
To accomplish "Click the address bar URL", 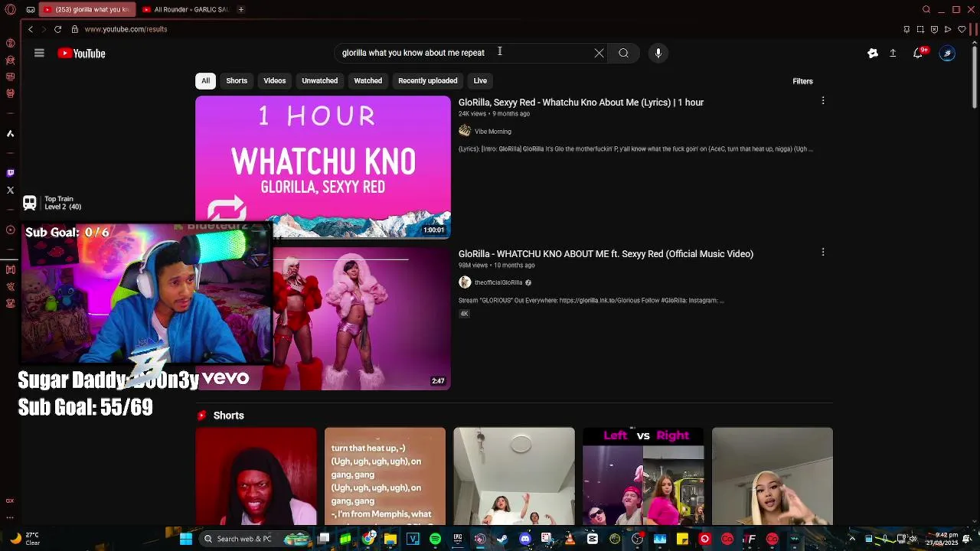I will pyautogui.click(x=126, y=29).
